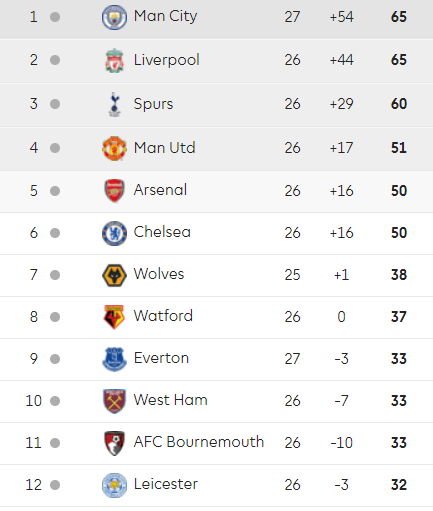Image resolution: width=433 pixels, height=511 pixels.
Task: Click the Chelsea lion crest
Action: (x=114, y=233)
